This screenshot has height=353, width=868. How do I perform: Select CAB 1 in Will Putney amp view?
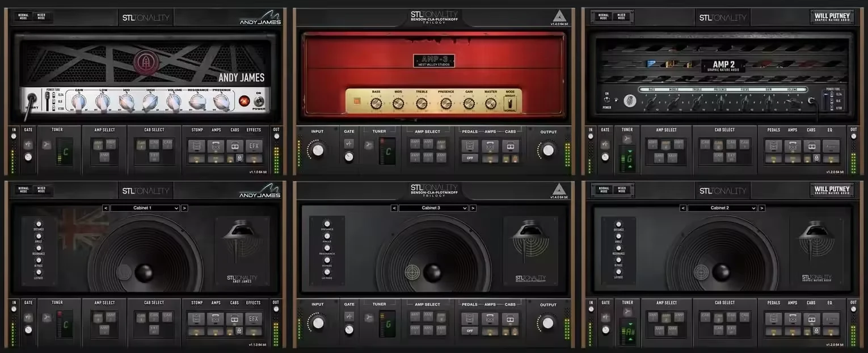click(705, 144)
